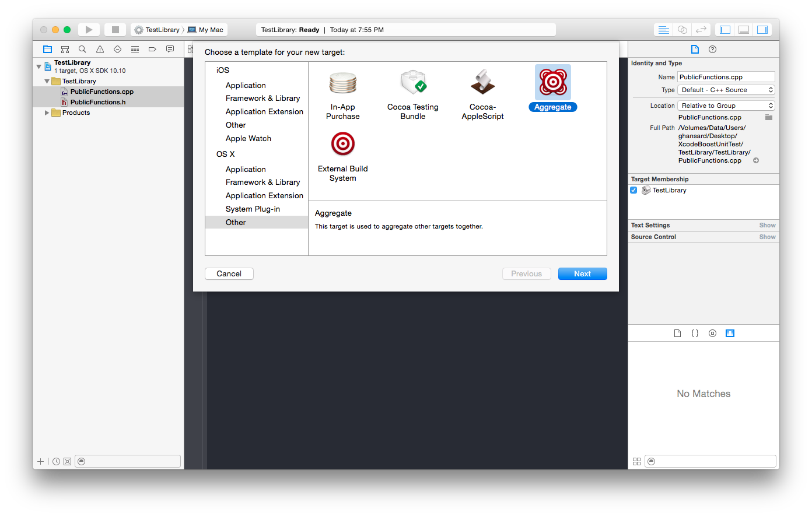Click the Cancel button
Screen dimensions: 812x516
click(x=229, y=274)
